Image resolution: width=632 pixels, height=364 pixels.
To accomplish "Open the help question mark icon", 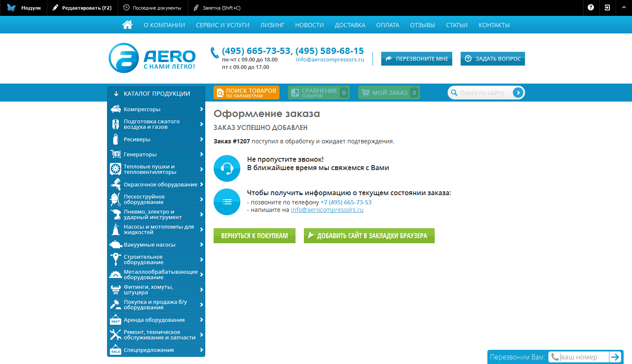I will pyautogui.click(x=591, y=8).
